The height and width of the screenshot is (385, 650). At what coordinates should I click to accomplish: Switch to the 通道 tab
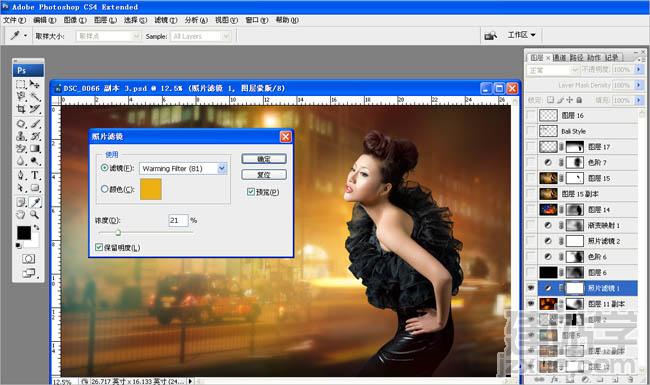(559, 58)
